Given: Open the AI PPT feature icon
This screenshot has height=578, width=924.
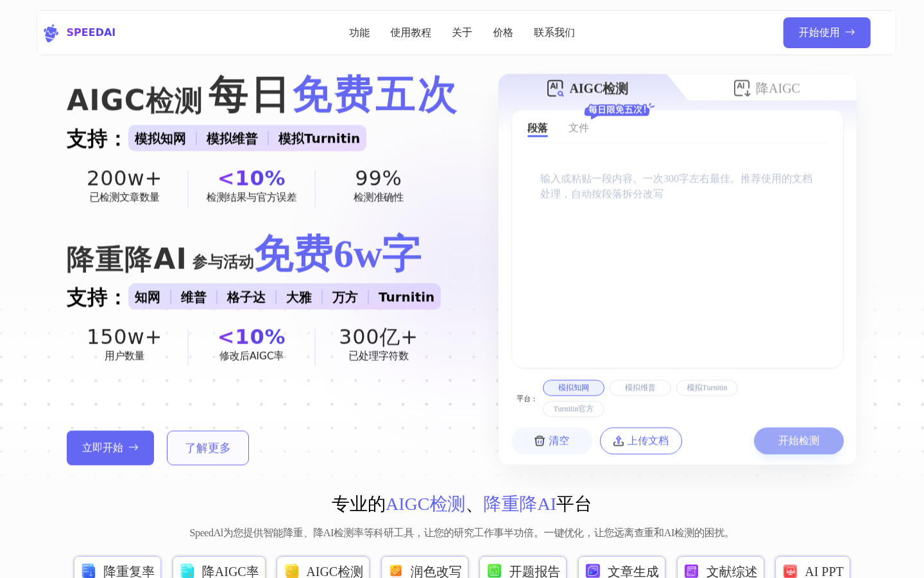Looking at the screenshot, I should click(x=791, y=571).
